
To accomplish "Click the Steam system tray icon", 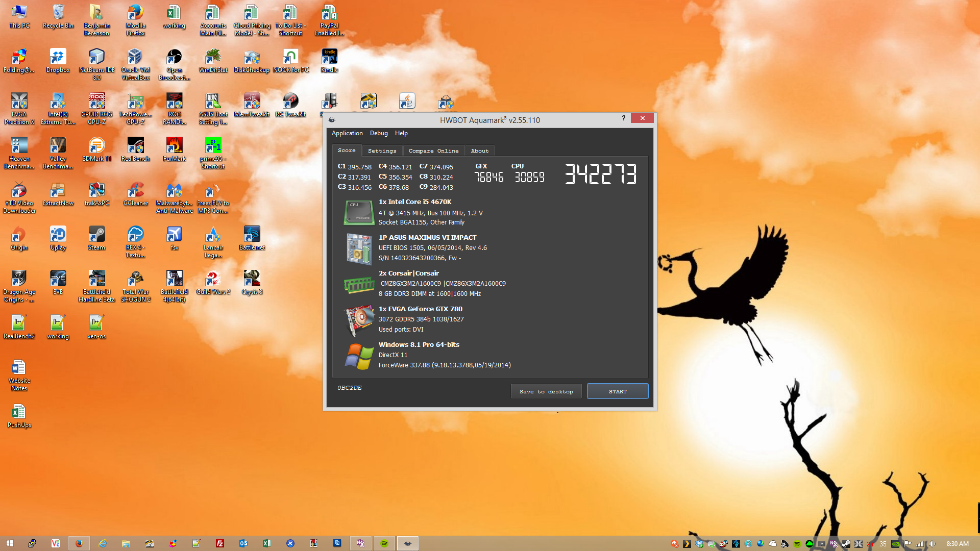I will 846,544.
